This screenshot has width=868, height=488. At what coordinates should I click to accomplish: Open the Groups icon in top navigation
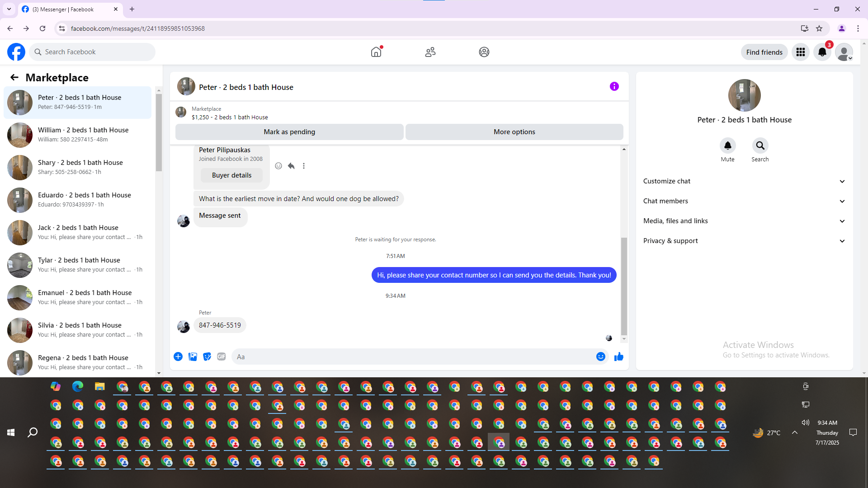pyautogui.click(x=484, y=52)
